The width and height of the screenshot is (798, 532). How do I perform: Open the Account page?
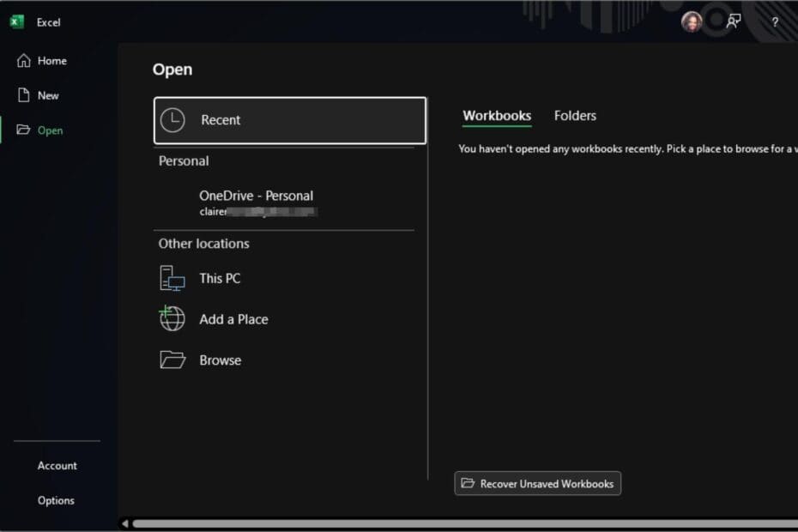coord(56,465)
